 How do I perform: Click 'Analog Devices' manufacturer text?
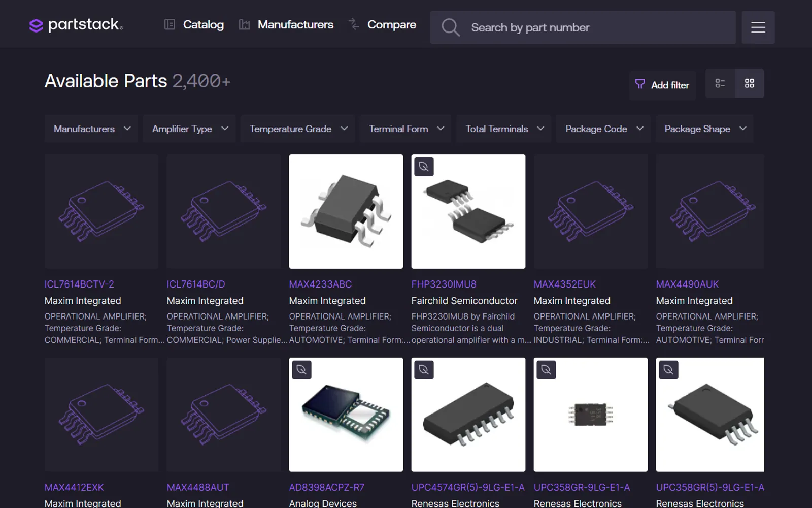coord(323,503)
